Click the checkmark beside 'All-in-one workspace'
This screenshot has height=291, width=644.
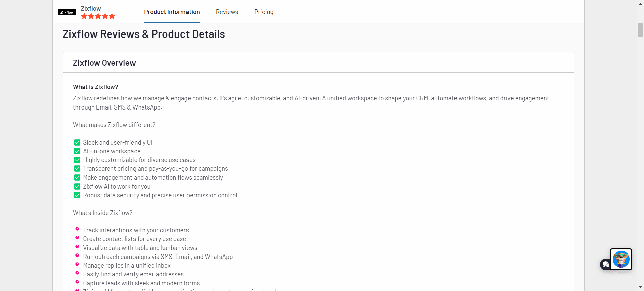(77, 151)
